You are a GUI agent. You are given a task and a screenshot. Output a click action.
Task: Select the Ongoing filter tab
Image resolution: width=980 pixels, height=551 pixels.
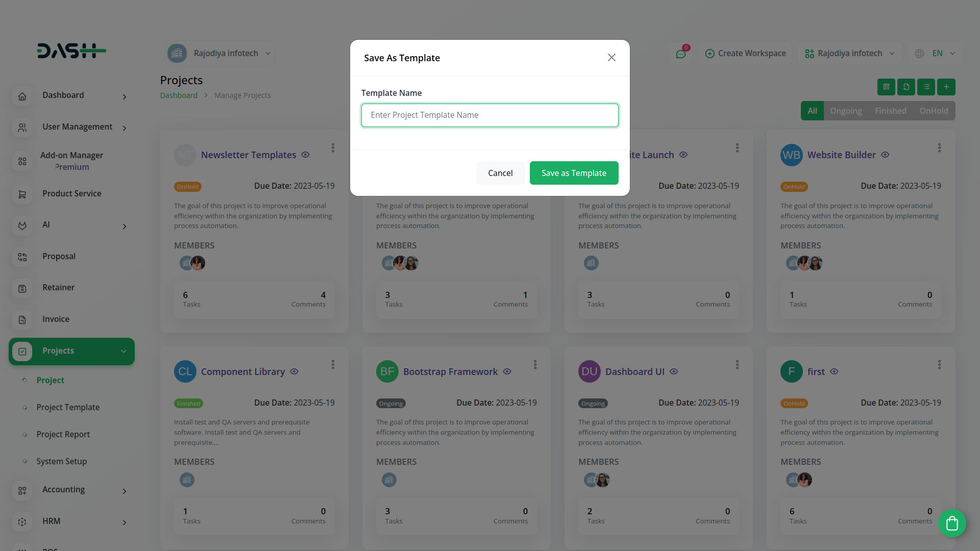point(845,111)
